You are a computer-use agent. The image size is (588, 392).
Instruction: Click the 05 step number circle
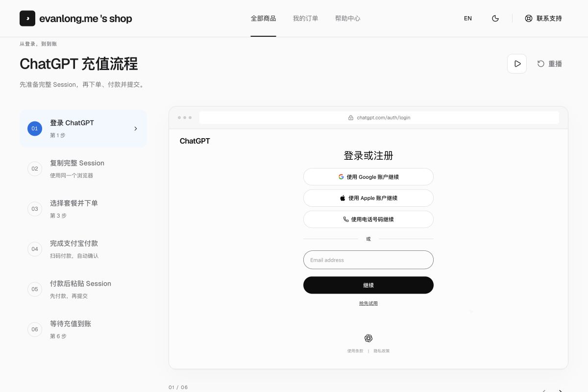pyautogui.click(x=35, y=289)
